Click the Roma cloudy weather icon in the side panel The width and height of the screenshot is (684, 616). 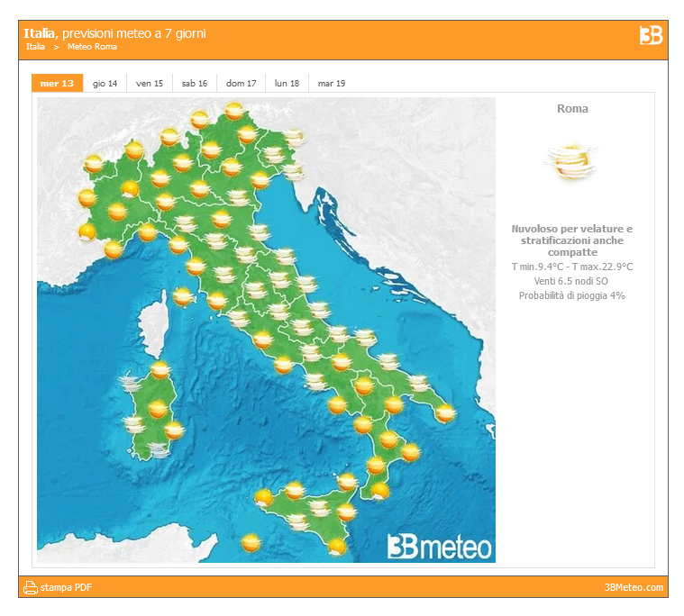(x=571, y=161)
